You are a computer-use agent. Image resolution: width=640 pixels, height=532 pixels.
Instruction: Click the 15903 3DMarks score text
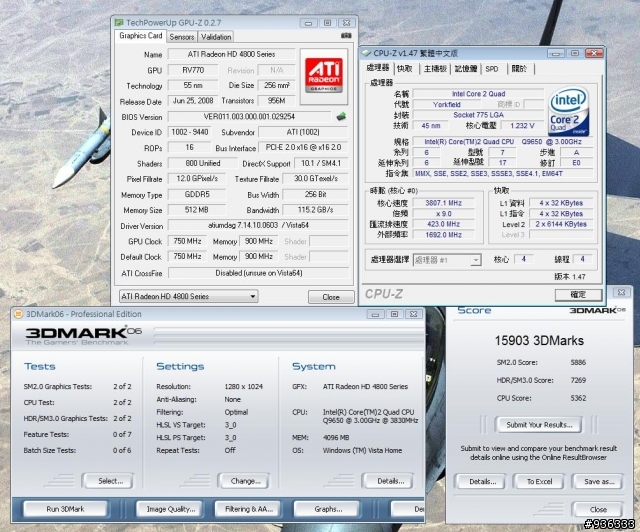pyautogui.click(x=539, y=340)
